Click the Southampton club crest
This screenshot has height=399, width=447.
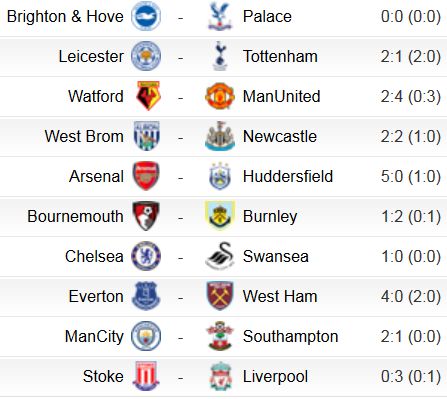tap(220, 336)
